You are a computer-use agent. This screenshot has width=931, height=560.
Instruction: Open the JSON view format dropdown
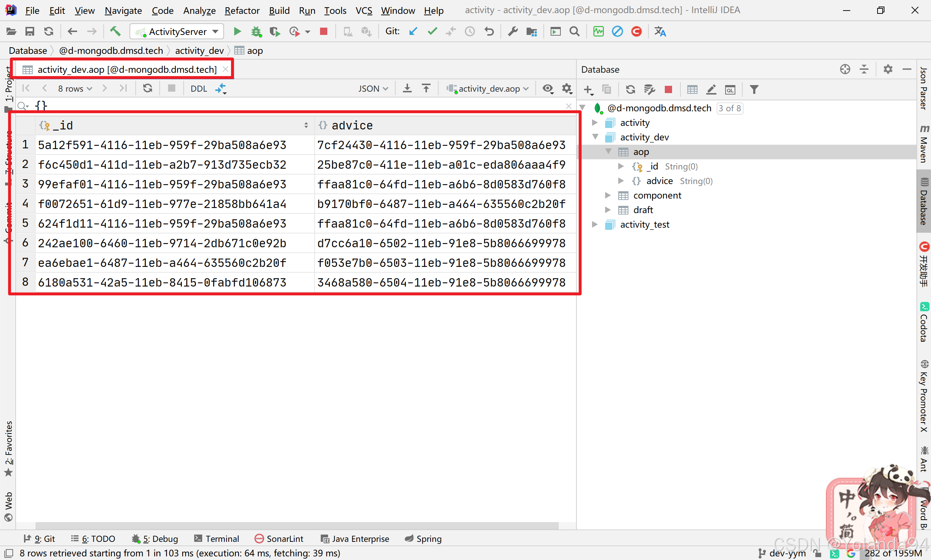tap(373, 88)
